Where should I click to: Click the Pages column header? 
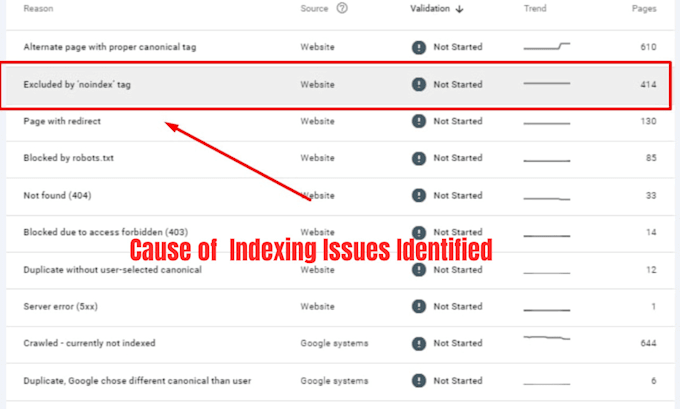tap(644, 9)
